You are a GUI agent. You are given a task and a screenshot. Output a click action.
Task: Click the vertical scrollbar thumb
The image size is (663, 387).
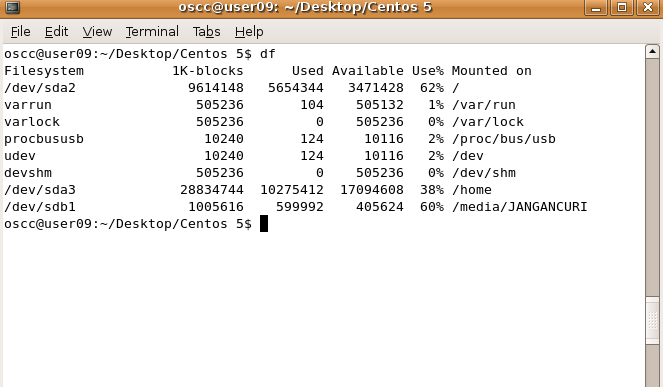click(x=652, y=320)
